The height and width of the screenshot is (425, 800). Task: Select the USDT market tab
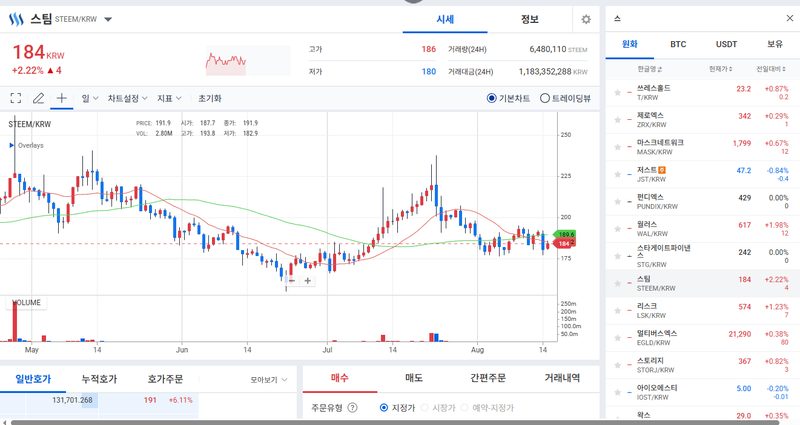click(726, 44)
